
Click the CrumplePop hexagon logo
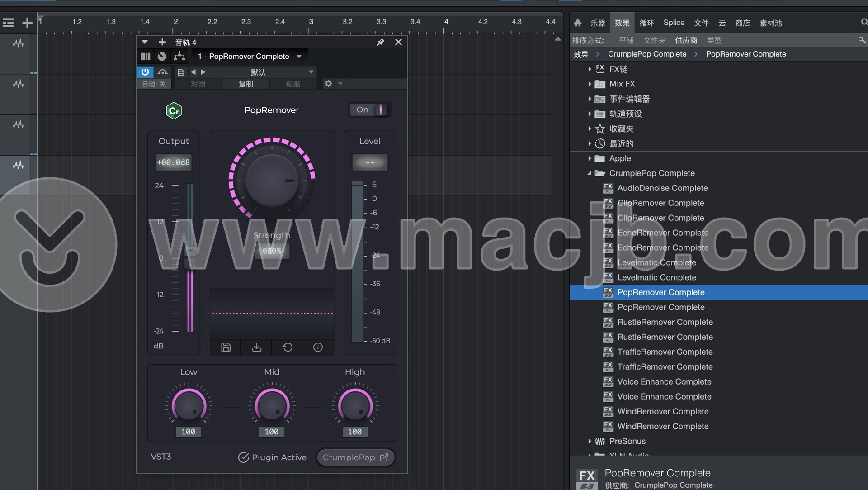(x=174, y=110)
